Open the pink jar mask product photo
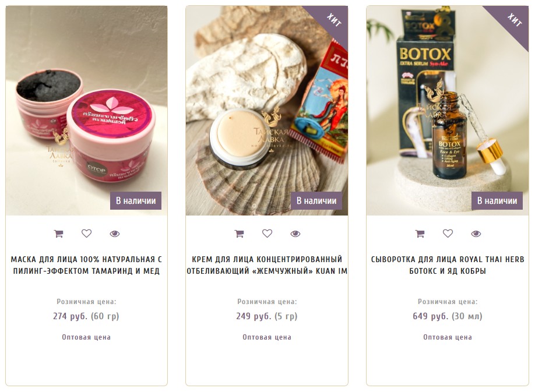This screenshot has height=392, width=535. pos(86,111)
